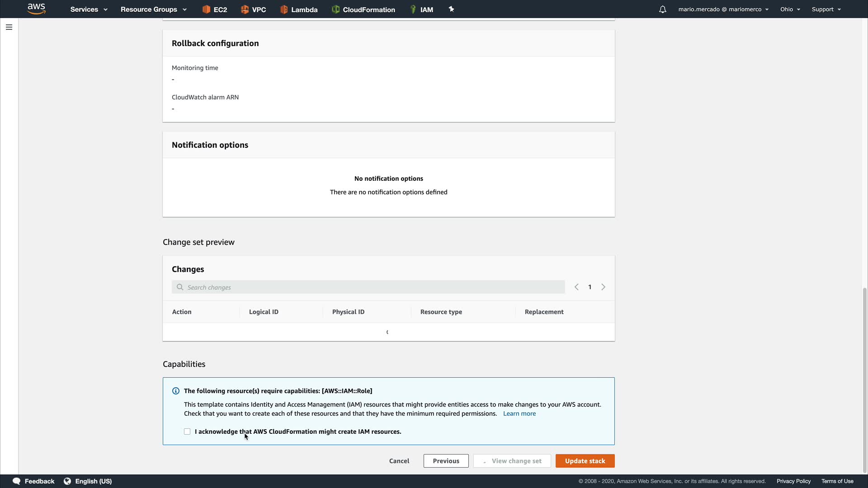Focus the Search changes field

[368, 287]
